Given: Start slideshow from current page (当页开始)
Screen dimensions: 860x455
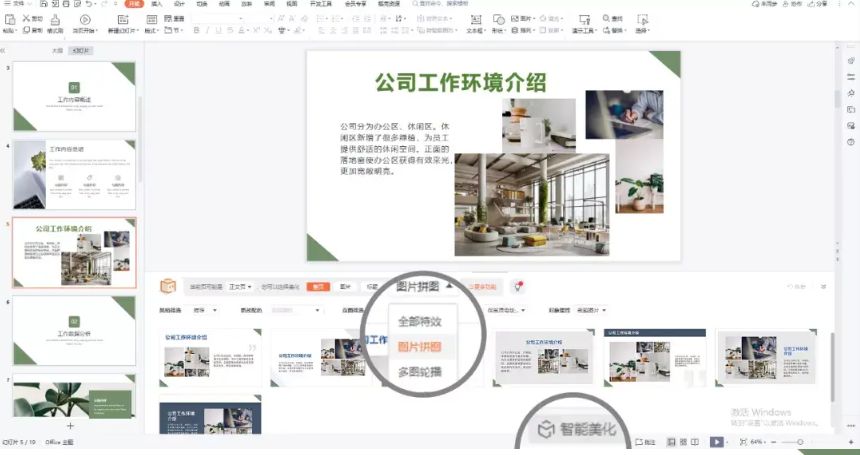Looking at the screenshot, I should coord(85,20).
